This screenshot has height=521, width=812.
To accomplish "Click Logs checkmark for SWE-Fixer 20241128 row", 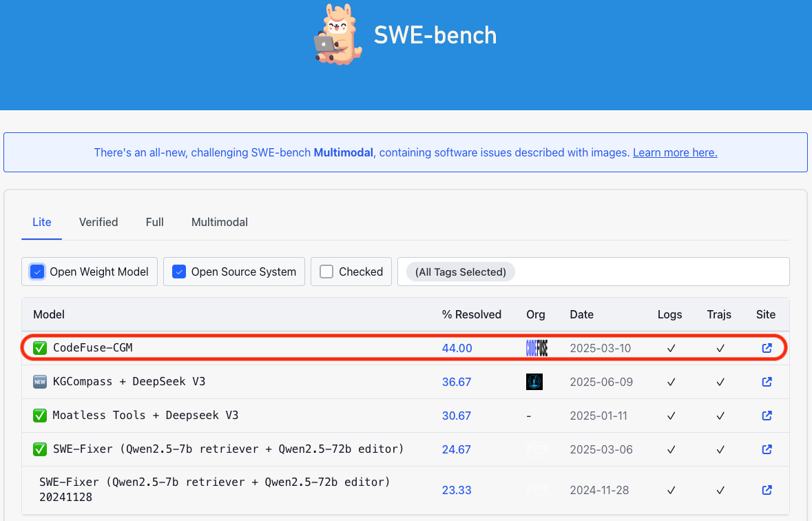I will tap(671, 490).
